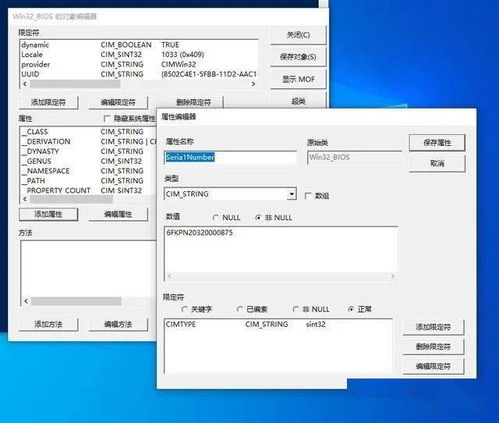Click 添加限定符 in property editor dialog
Viewport: 499px width, 423px height.
[x=433, y=327]
